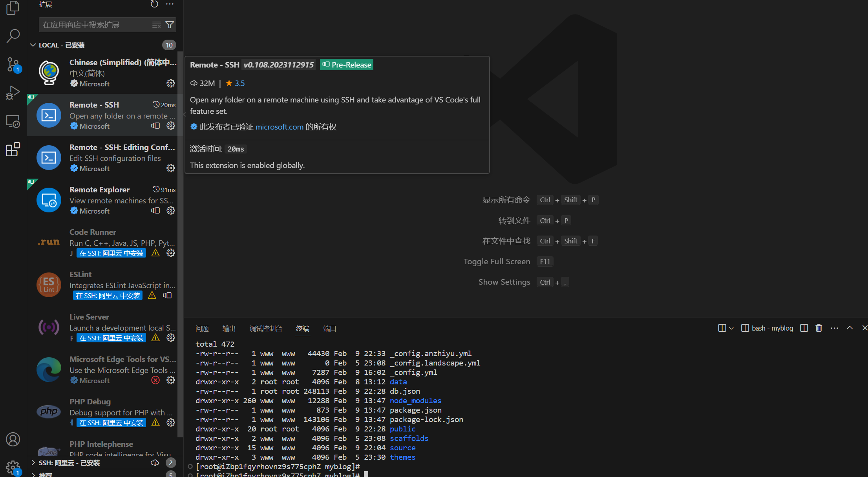Open Run and Debug view
This screenshot has width=868, height=477.
[13, 93]
